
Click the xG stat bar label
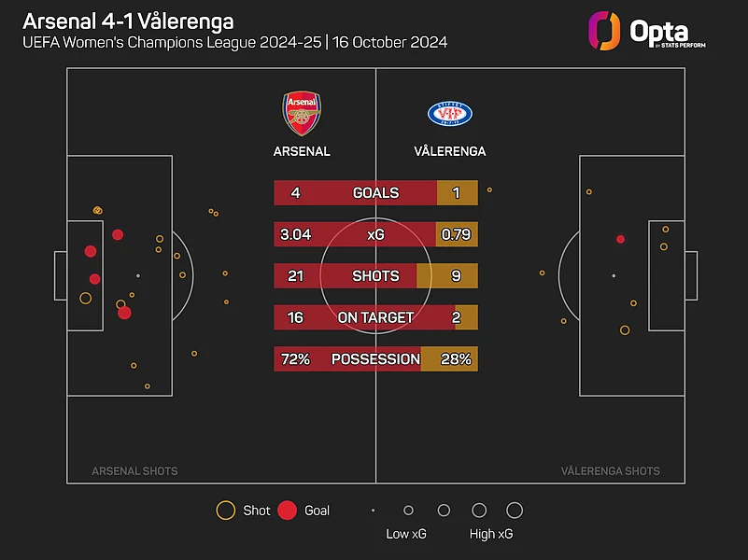[375, 234]
